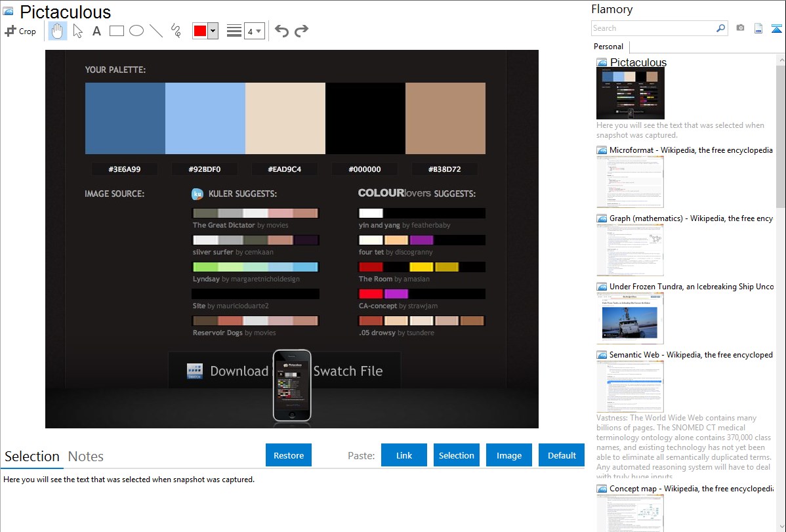
Task: Switch to the Notes tab
Action: pyautogui.click(x=86, y=457)
